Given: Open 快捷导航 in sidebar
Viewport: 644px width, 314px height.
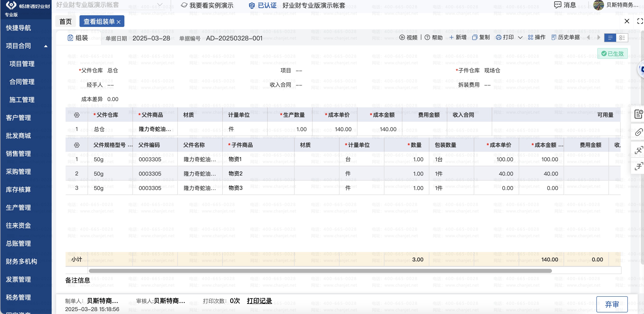Looking at the screenshot, I should [x=18, y=28].
